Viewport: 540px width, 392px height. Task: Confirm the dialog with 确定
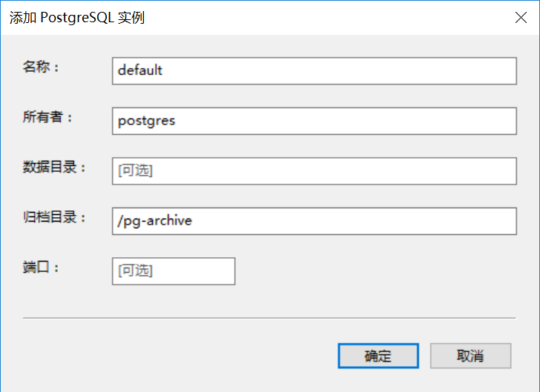378,356
